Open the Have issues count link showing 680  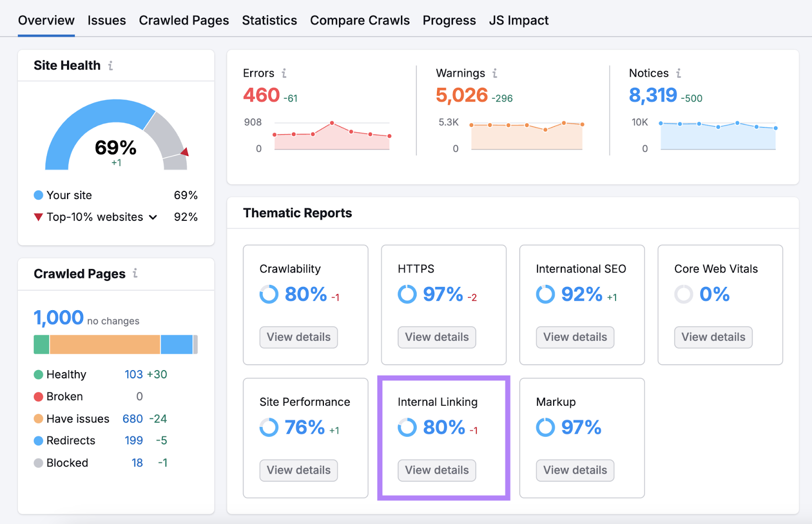pyautogui.click(x=132, y=418)
